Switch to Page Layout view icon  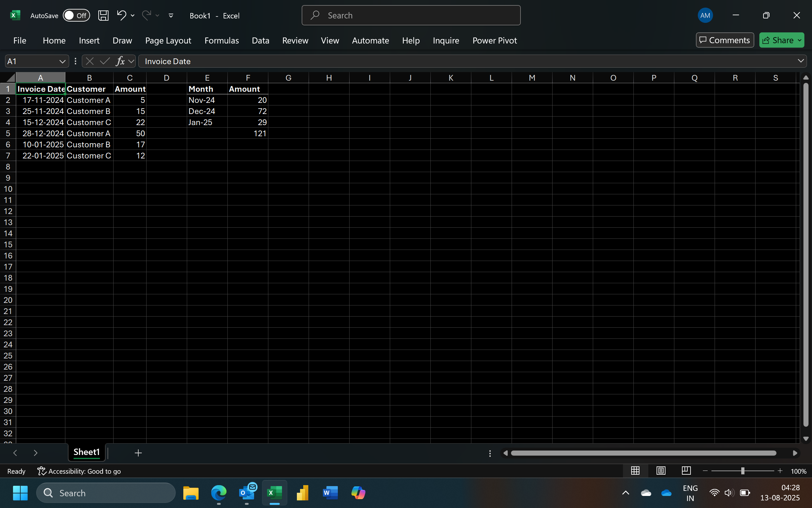(x=661, y=471)
